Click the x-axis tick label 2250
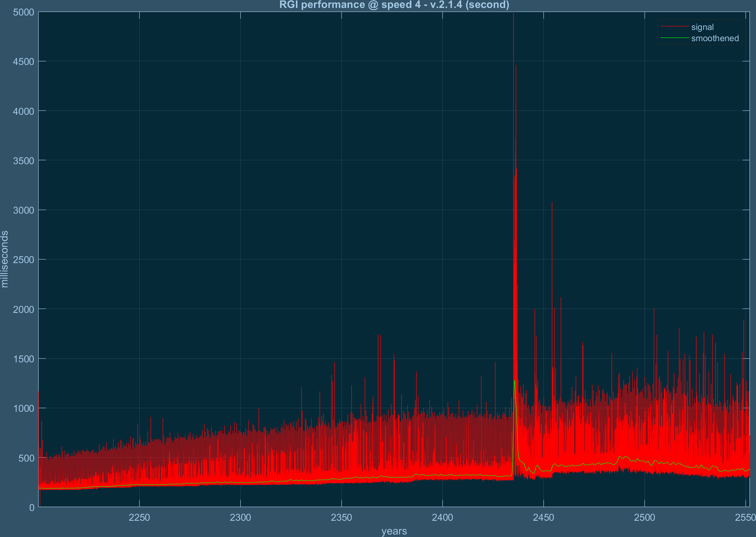 pyautogui.click(x=139, y=518)
